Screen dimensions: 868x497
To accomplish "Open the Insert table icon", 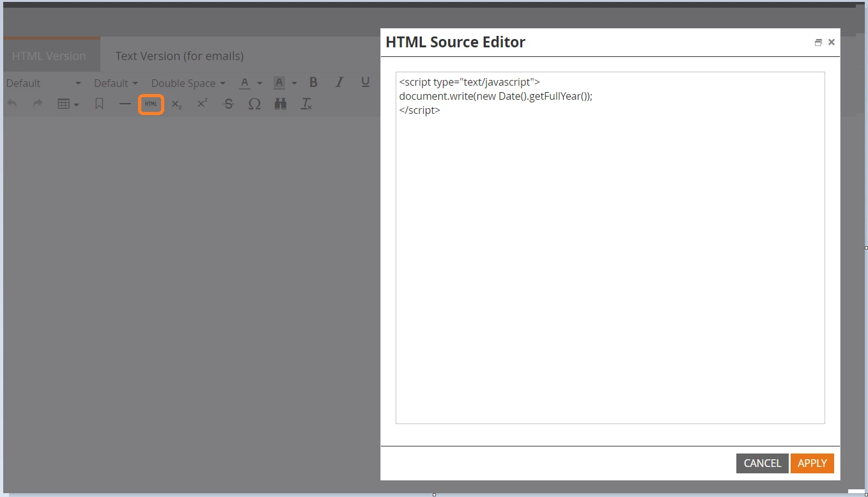I will point(63,104).
